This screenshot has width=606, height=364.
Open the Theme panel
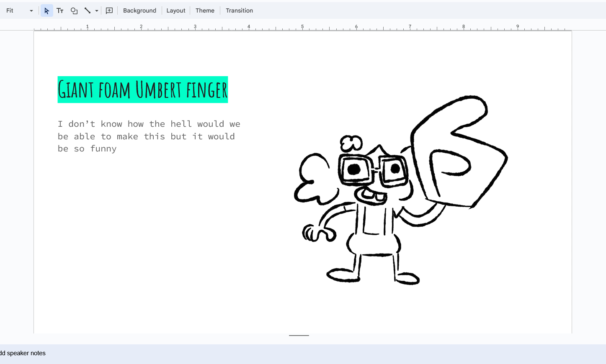(x=205, y=11)
